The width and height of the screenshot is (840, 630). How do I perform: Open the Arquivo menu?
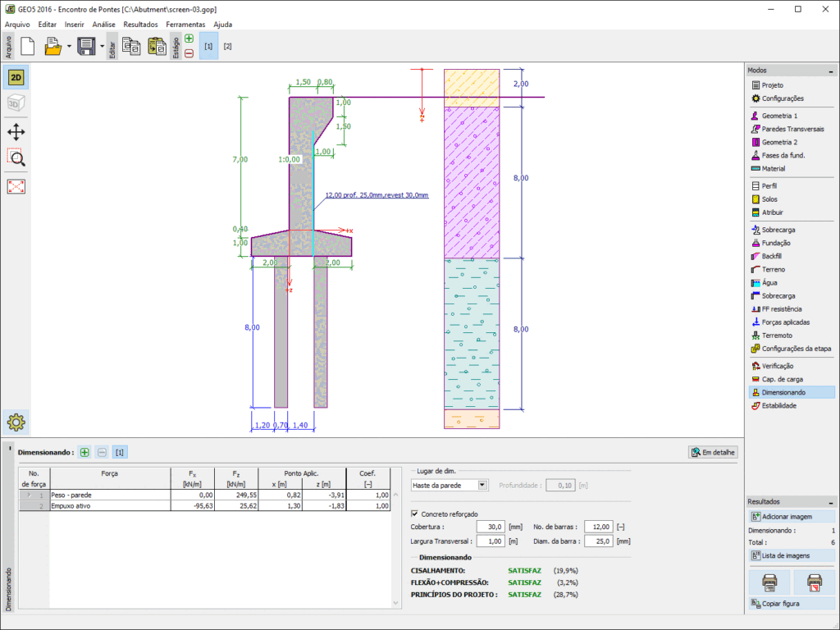[x=17, y=24]
